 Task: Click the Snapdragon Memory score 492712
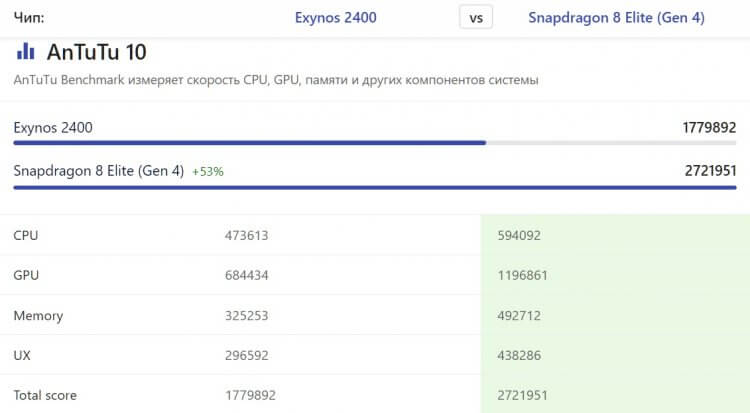(x=519, y=315)
